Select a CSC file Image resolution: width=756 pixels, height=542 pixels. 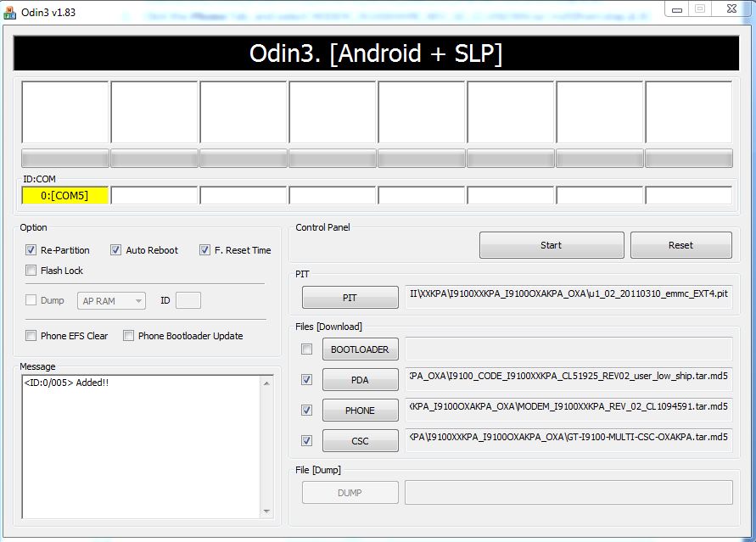click(360, 440)
